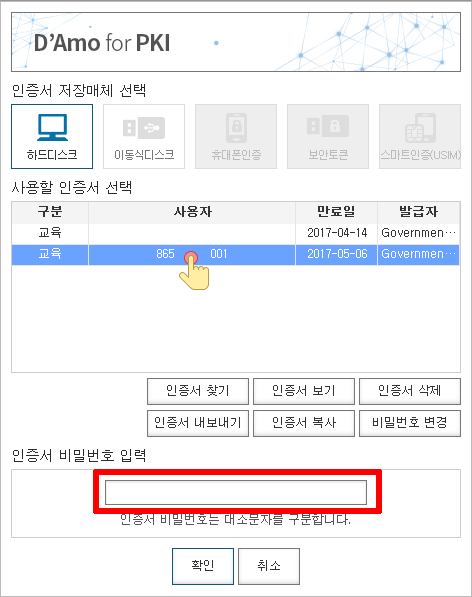
Task: Confirm with the 확인 button
Action: click(203, 566)
